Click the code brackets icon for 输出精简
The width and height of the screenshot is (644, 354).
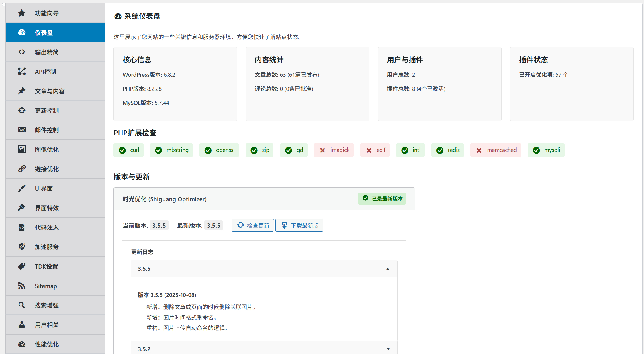[22, 52]
